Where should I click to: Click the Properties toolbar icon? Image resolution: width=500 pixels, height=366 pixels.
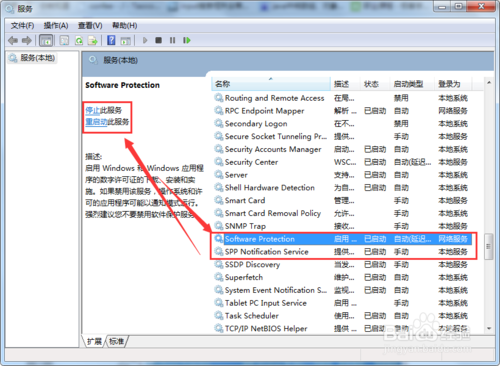[64, 41]
